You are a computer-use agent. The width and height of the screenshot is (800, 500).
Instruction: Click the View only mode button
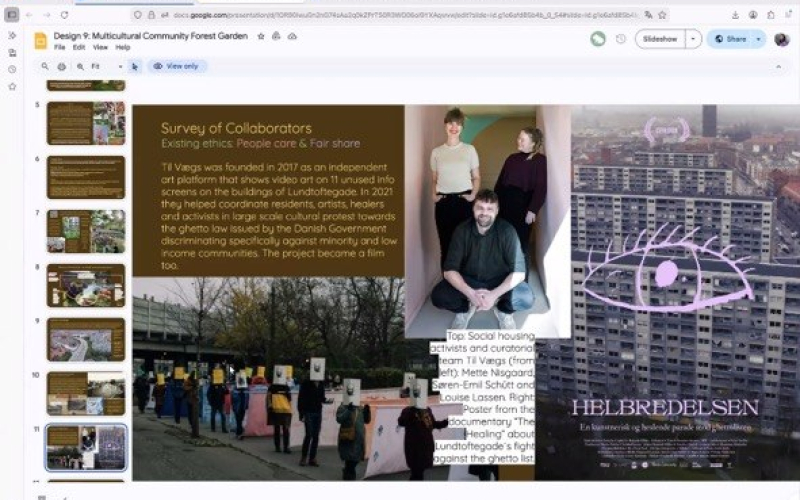coord(177,66)
